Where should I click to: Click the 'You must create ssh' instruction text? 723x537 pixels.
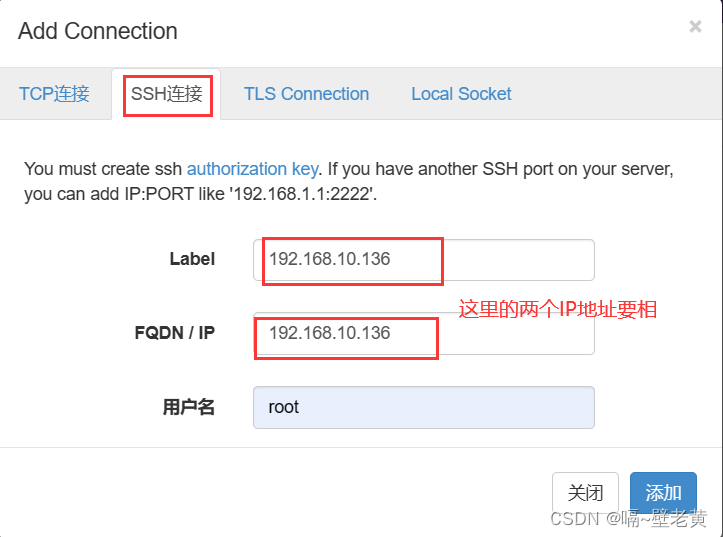coord(103,169)
